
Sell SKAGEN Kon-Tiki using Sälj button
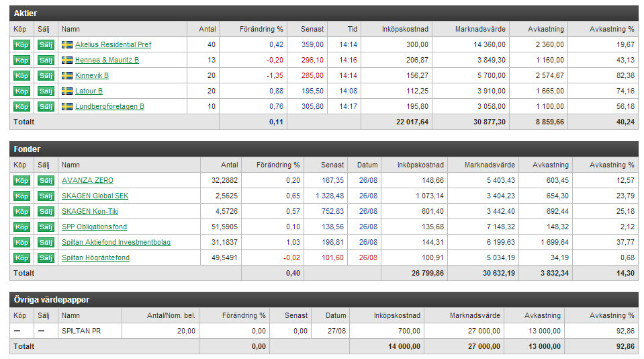pyautogui.click(x=45, y=212)
